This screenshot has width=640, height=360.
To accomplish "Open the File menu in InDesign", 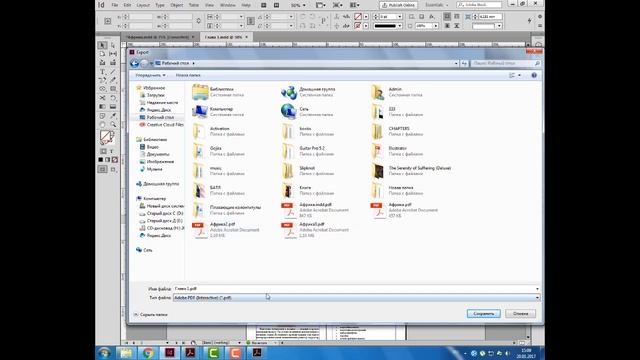I will point(115,5).
